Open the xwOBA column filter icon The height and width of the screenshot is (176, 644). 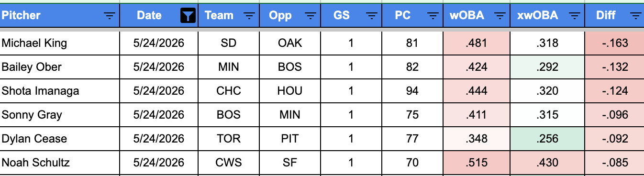pos(574,16)
